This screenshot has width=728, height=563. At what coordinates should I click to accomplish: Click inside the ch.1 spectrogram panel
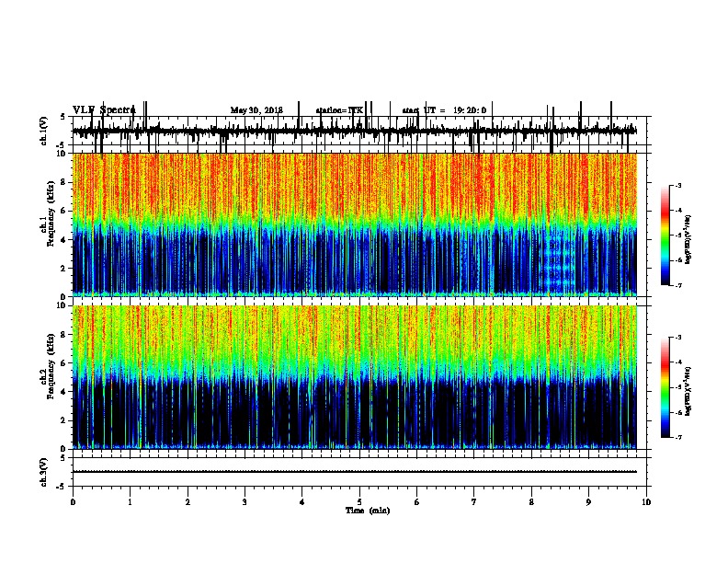355,224
